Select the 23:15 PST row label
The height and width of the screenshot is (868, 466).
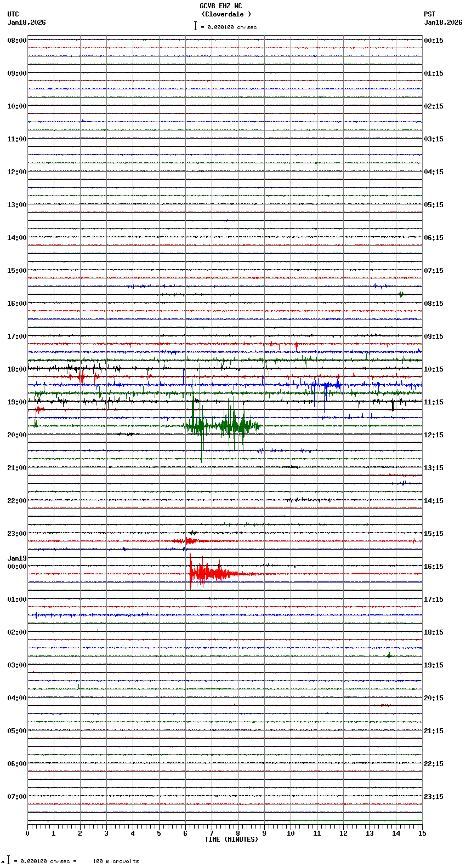tap(434, 797)
